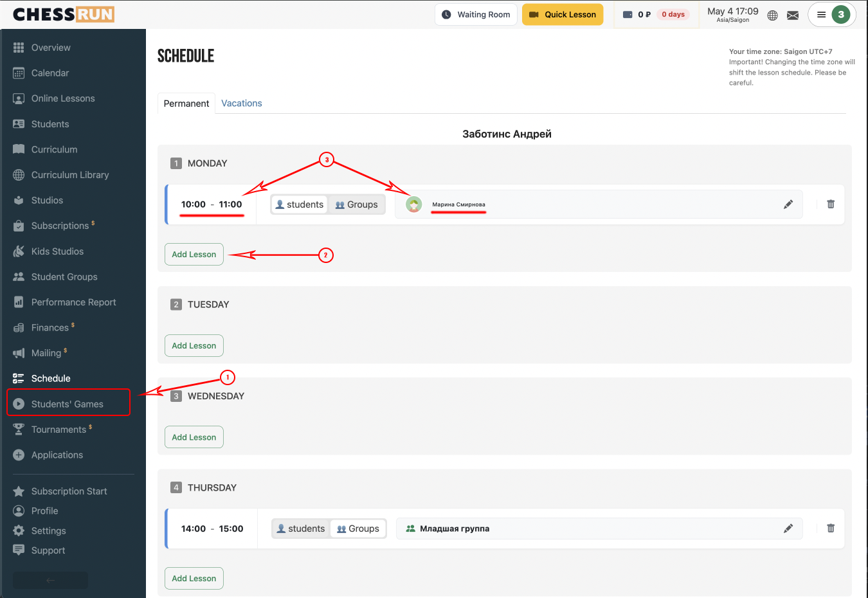Screen dimensions: 868x598
Task: Click the Applications plus icon
Action: click(x=19, y=455)
